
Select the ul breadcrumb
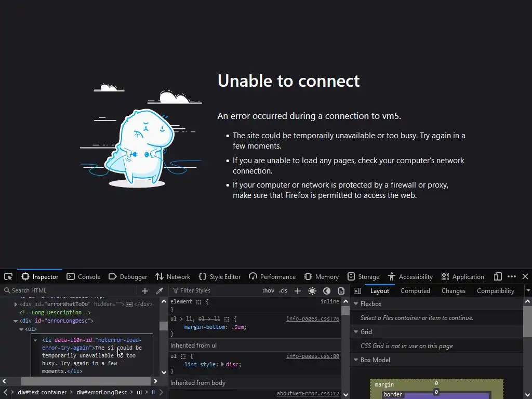pyautogui.click(x=139, y=392)
